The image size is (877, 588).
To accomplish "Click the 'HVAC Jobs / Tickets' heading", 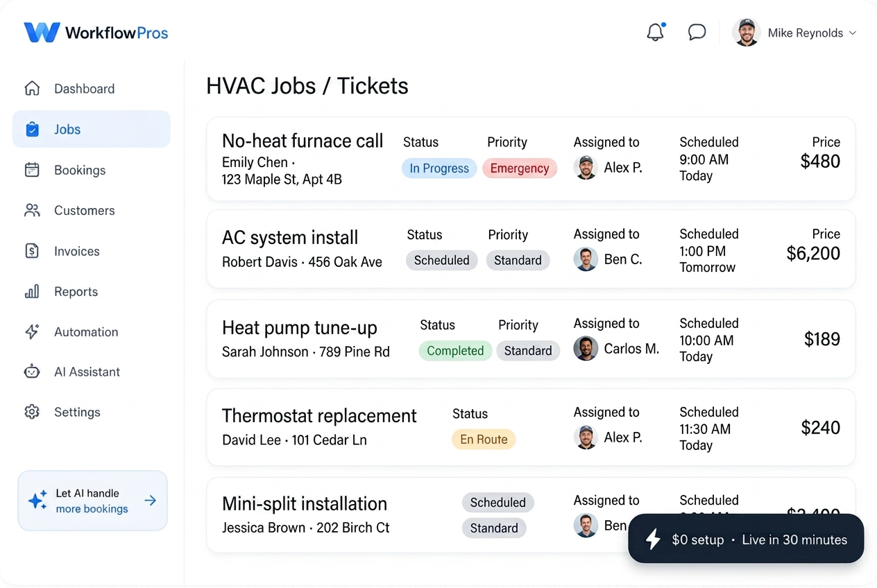I will (x=307, y=86).
